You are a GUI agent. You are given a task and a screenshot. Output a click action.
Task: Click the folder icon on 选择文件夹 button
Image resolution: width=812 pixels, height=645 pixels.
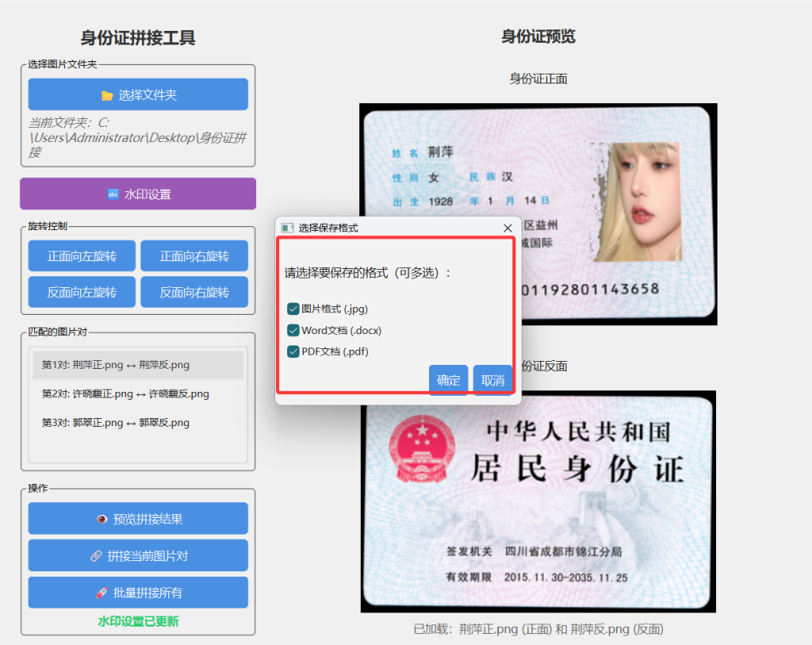tap(107, 95)
